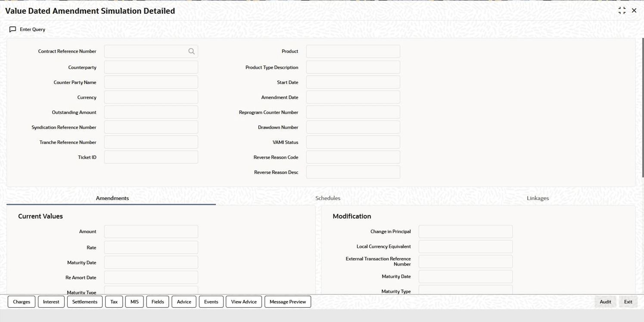Image resolution: width=644 pixels, height=322 pixels.
Task: Focus the Outstanding Amount field
Action: pos(151,112)
